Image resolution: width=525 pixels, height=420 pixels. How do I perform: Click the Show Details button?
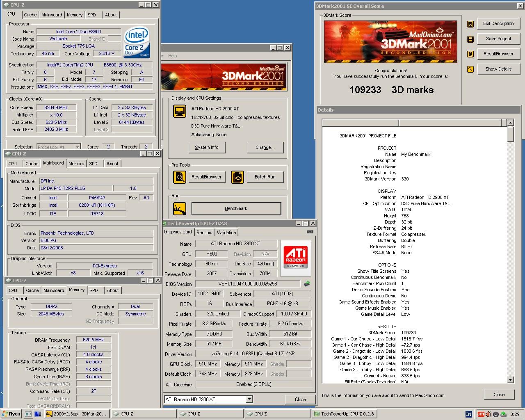498,69
